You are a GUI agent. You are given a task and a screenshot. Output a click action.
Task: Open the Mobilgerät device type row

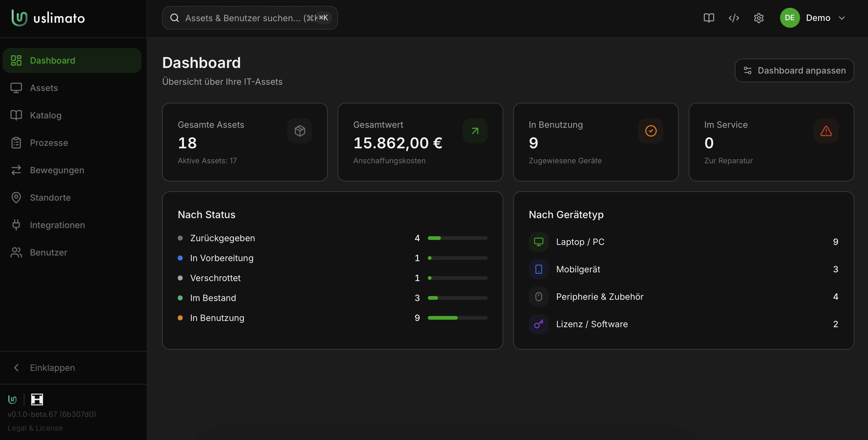coord(683,269)
